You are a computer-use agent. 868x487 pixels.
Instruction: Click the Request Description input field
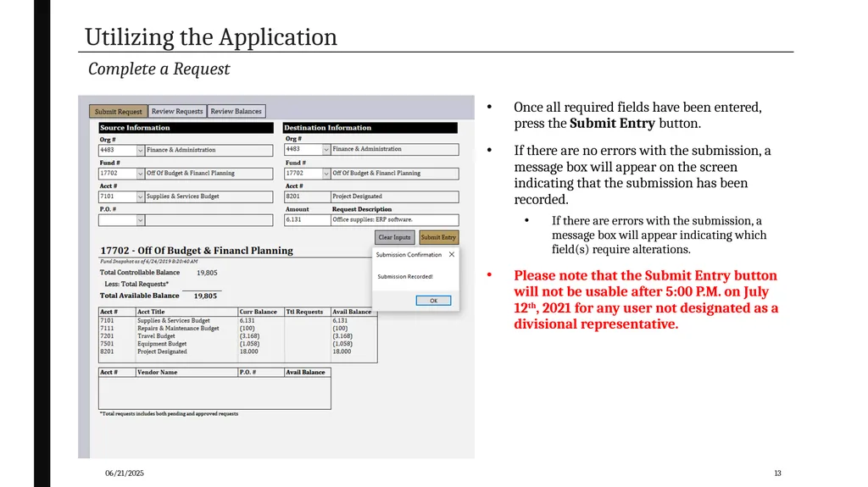click(395, 219)
